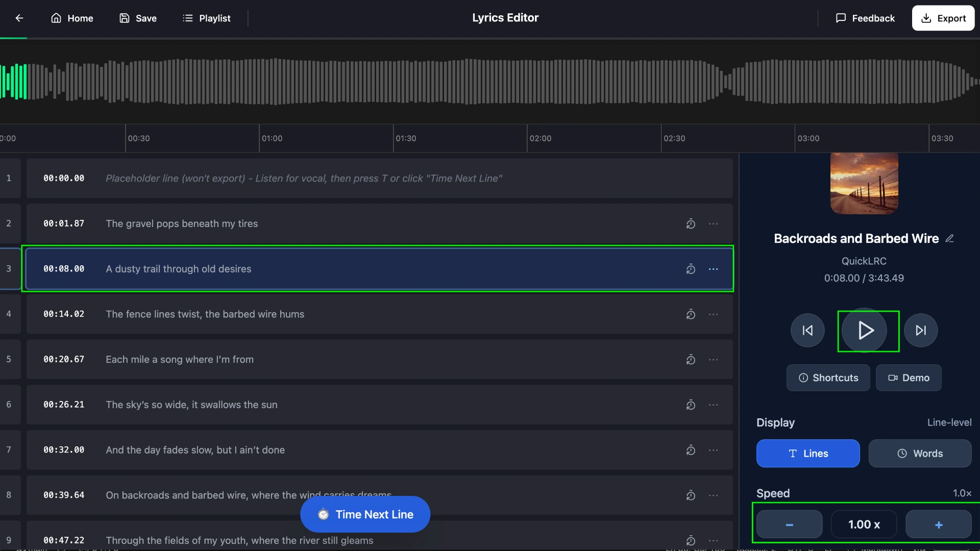Select Lines display mode
Screen dimensions: 980x551
coord(808,453)
